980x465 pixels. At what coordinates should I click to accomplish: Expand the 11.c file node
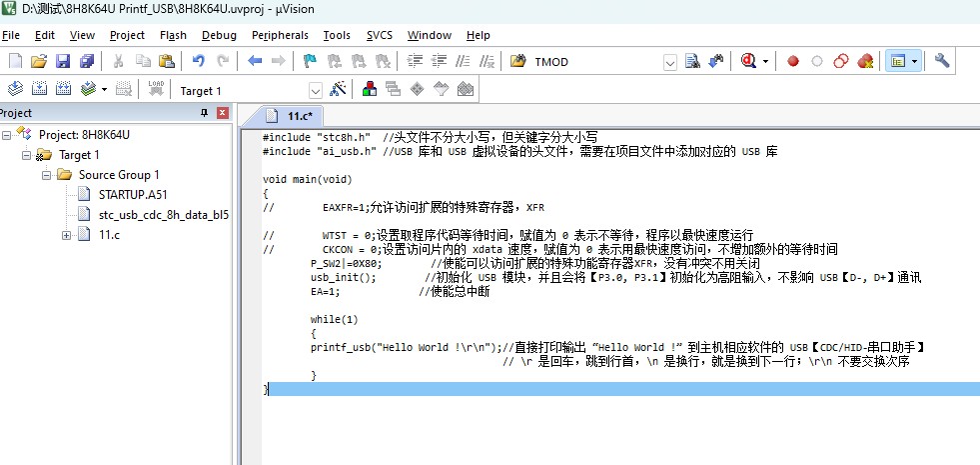(66, 235)
